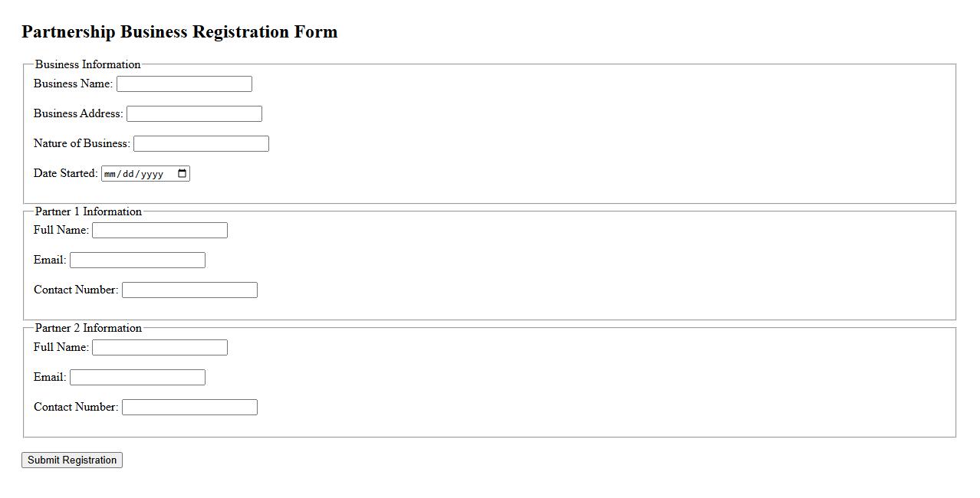This screenshot has height=498, width=980.
Task: Click the "Business Address:" label text
Action: point(78,113)
